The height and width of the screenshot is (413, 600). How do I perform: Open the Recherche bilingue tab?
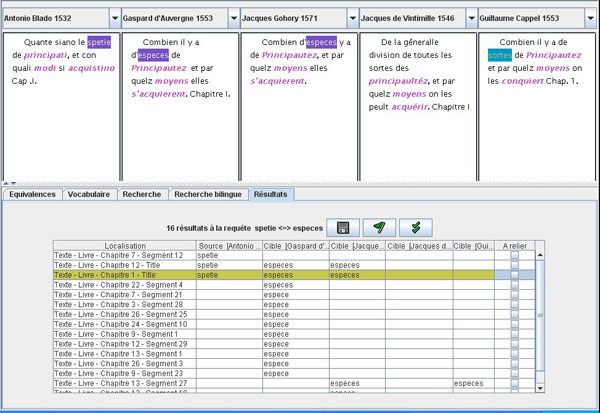click(x=207, y=195)
